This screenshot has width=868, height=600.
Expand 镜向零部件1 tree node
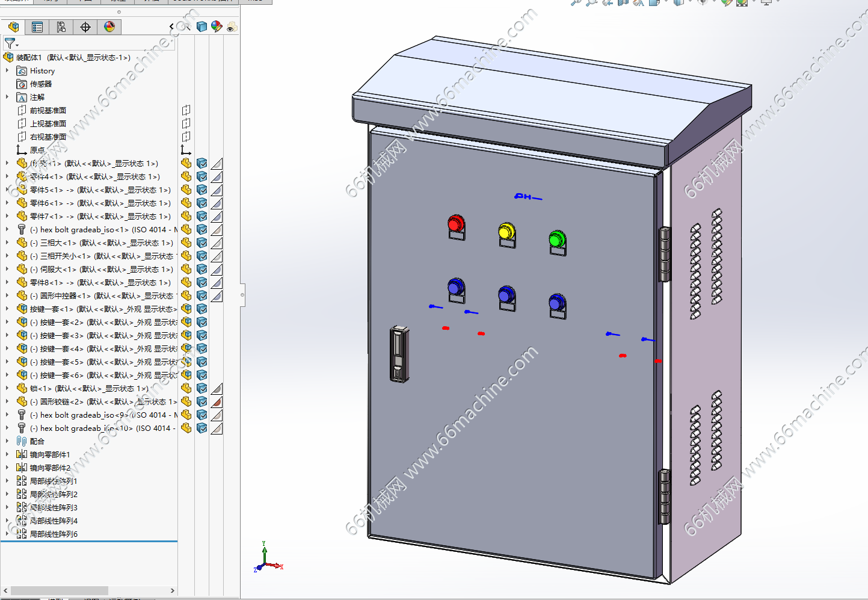tap(7, 454)
